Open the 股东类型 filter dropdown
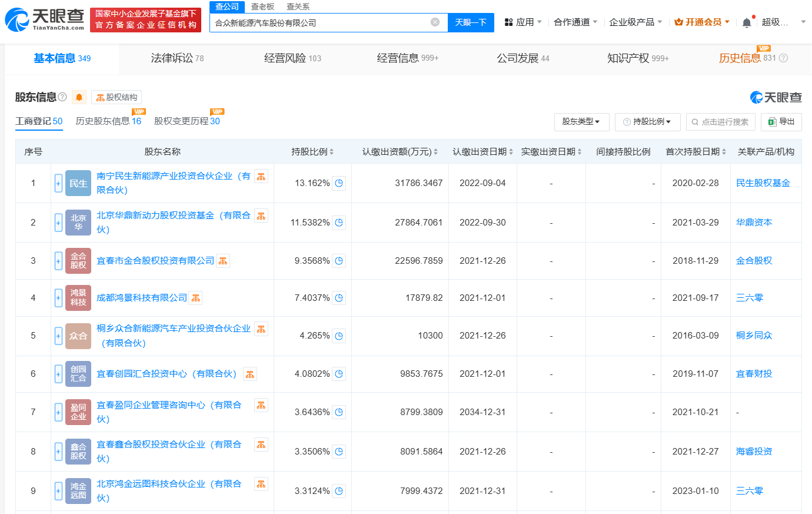Viewport: 812px width, 514px height. click(x=581, y=122)
